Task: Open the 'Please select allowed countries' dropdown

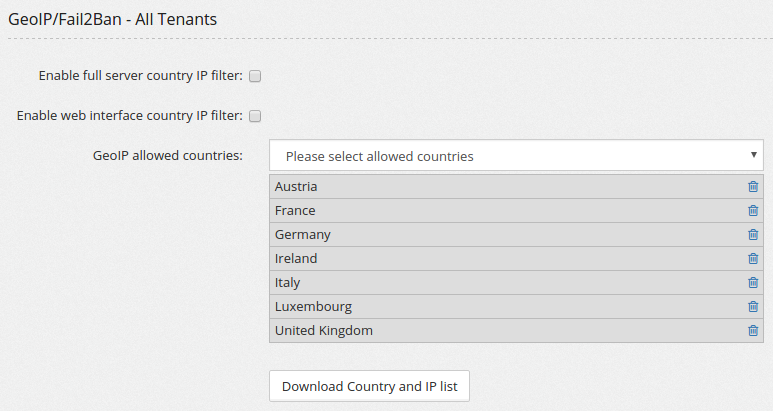Action: pos(516,156)
